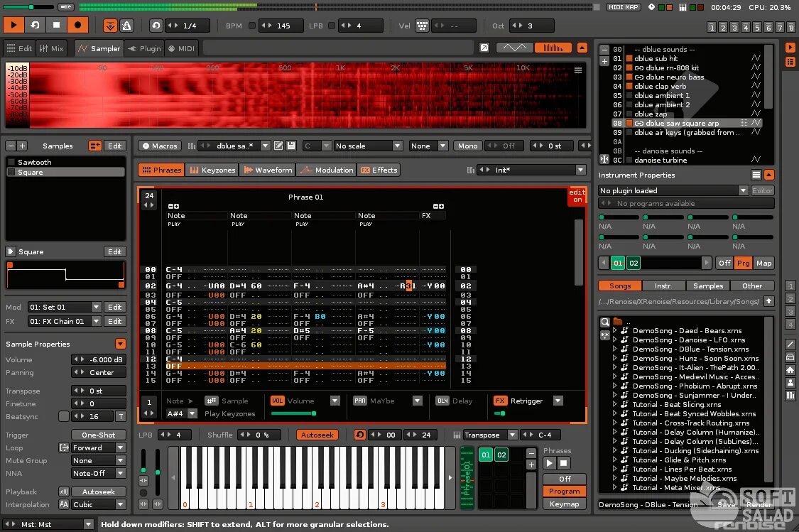Click Macros button
Image resolution: width=799 pixels, height=532 pixels.
(x=160, y=146)
